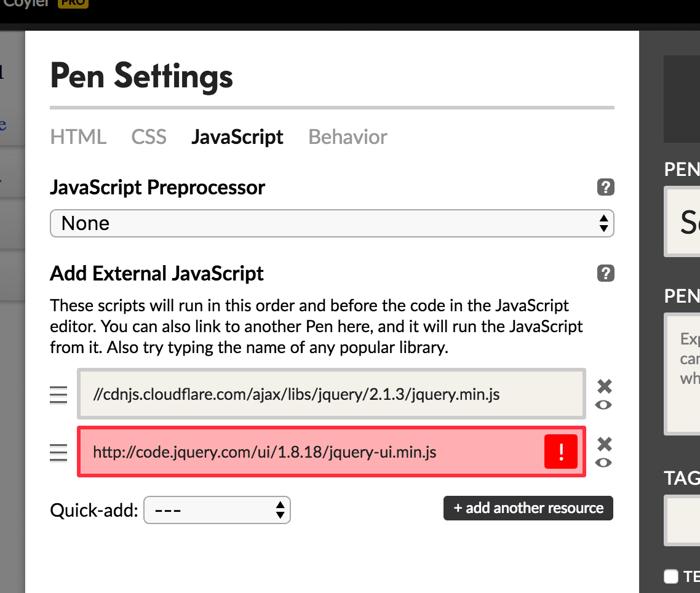This screenshot has height=593, width=700.
Task: Switch to the HTML tab
Action: click(x=78, y=137)
